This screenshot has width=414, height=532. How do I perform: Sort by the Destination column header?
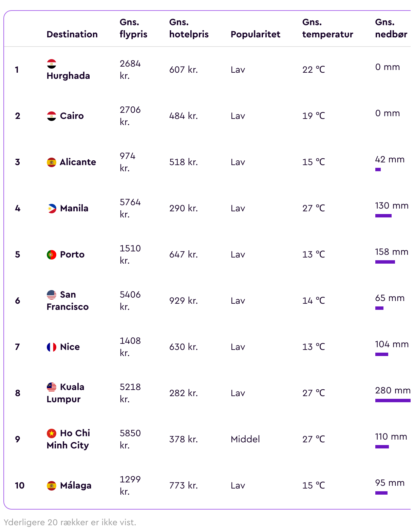[72, 34]
